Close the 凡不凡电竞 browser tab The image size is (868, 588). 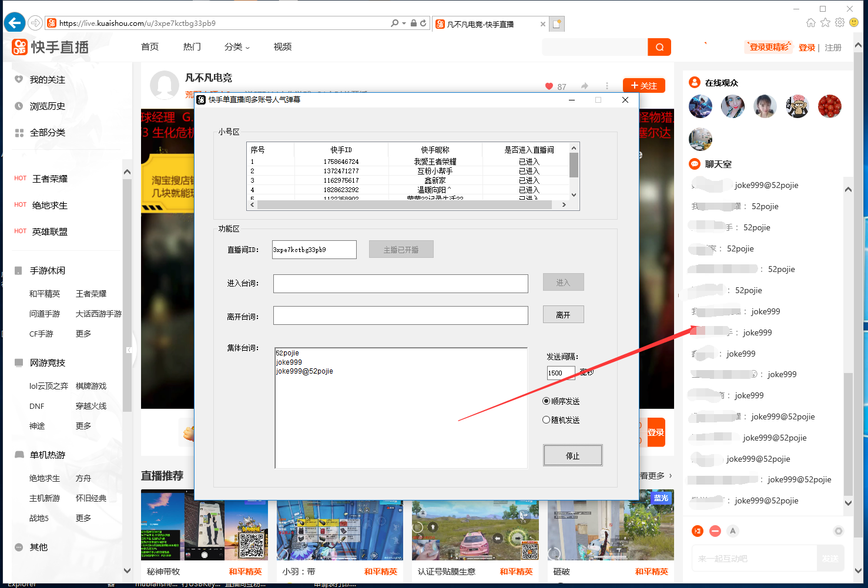542,24
